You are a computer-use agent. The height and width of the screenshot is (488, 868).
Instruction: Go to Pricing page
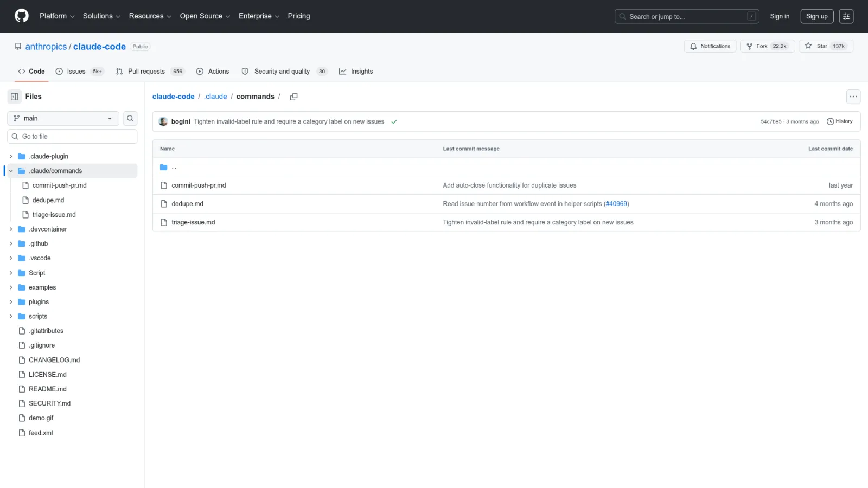(299, 16)
